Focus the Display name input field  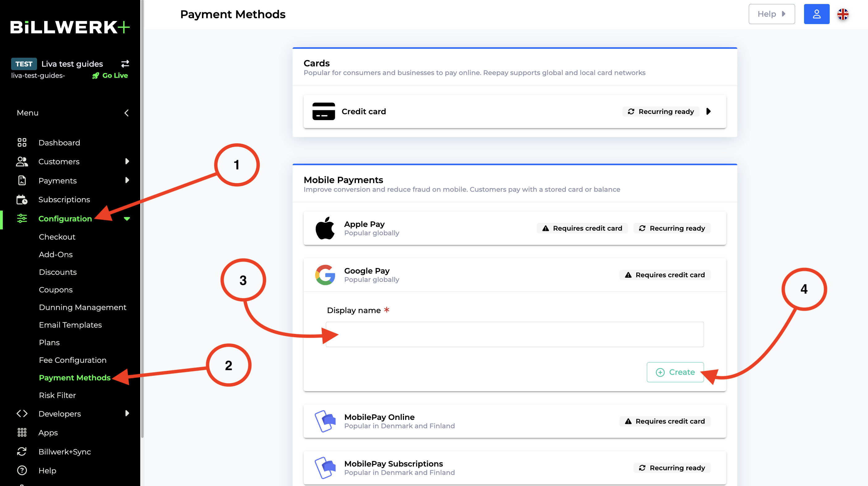click(x=515, y=334)
